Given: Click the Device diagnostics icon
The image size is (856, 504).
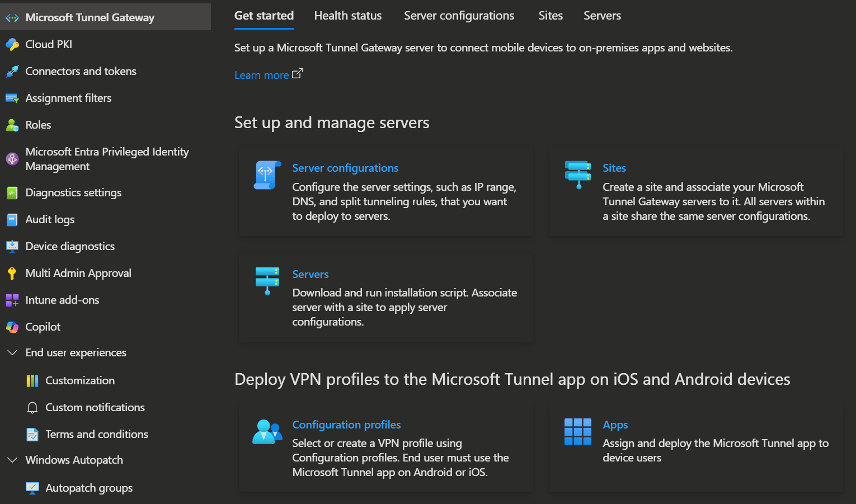Looking at the screenshot, I should pyautogui.click(x=12, y=246).
